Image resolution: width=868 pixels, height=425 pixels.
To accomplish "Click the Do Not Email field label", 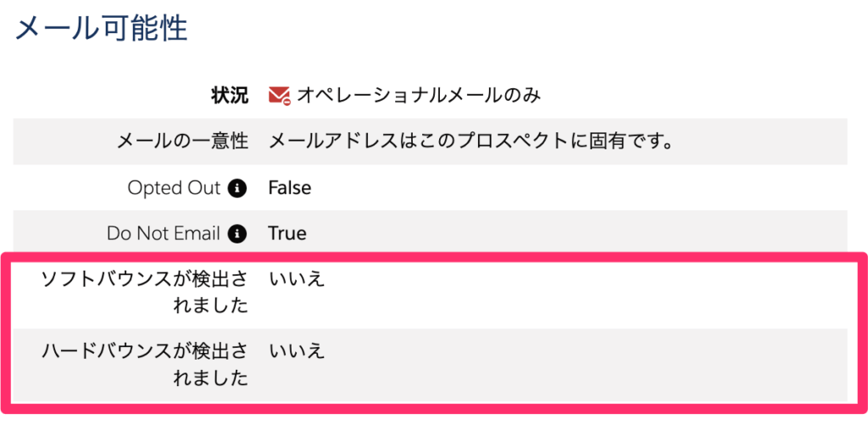I will tap(164, 232).
